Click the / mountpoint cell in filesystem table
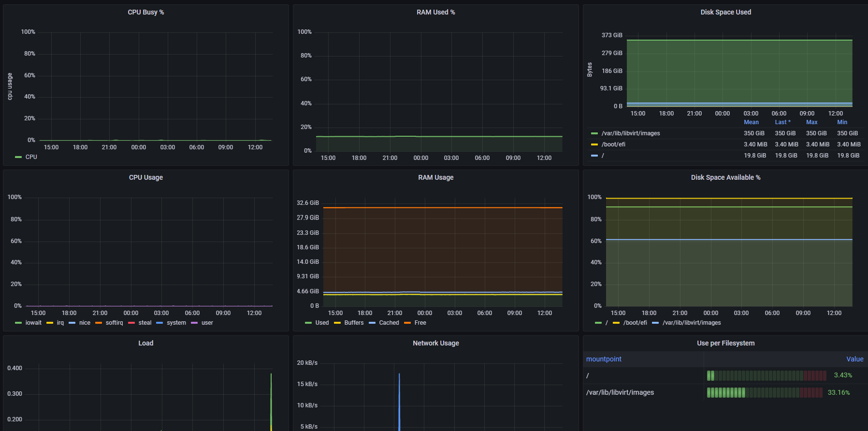This screenshot has width=868, height=431. click(x=643, y=375)
